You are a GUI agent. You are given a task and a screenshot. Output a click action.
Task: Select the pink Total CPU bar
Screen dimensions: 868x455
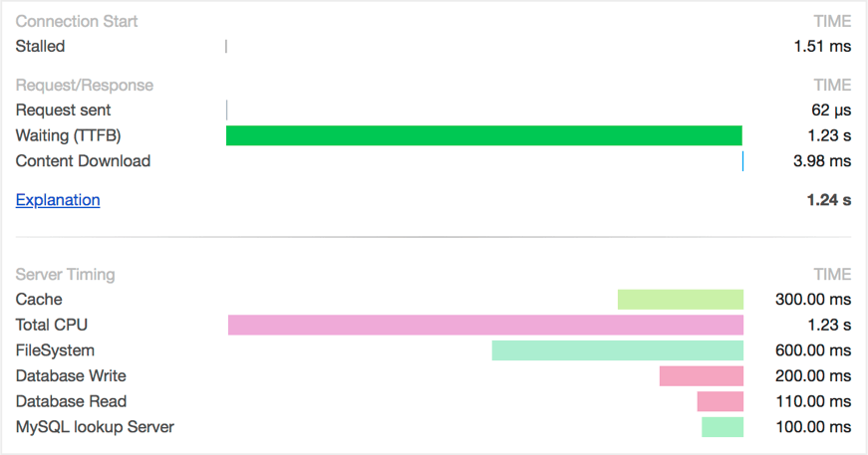pos(485,325)
